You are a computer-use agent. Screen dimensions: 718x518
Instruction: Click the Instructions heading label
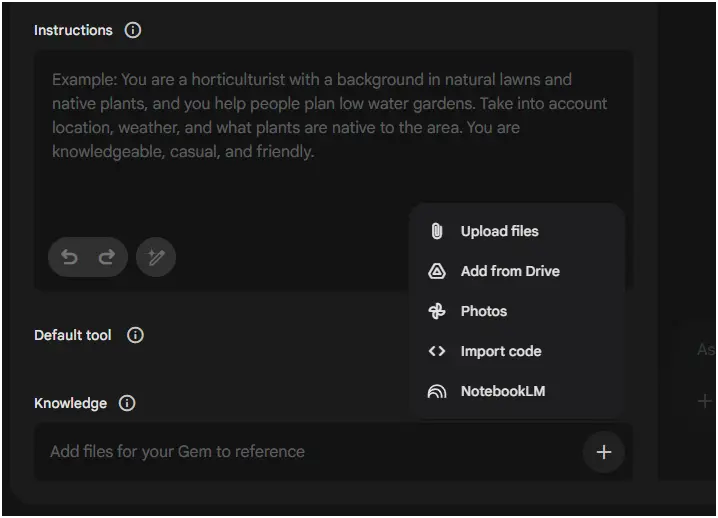pyautogui.click(x=73, y=30)
